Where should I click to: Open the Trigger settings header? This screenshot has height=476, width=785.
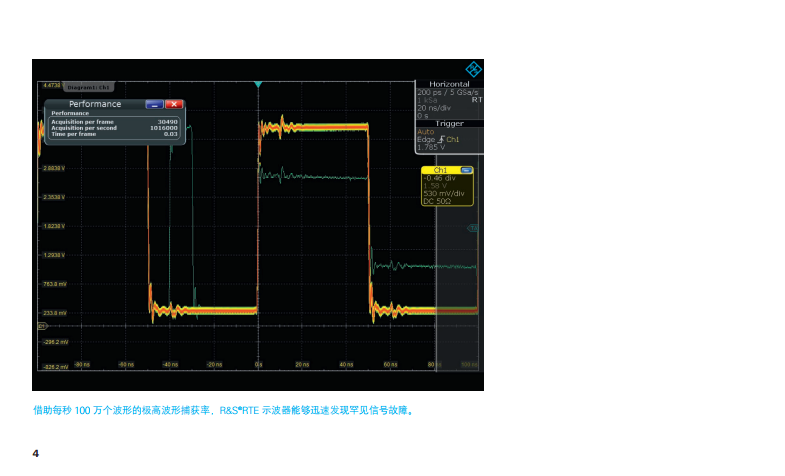click(x=449, y=123)
